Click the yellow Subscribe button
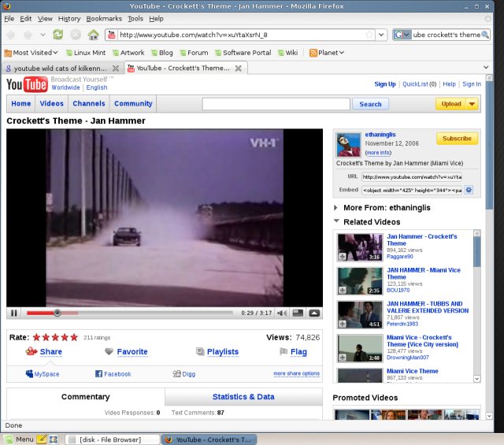This screenshot has width=504, height=445. point(457,139)
